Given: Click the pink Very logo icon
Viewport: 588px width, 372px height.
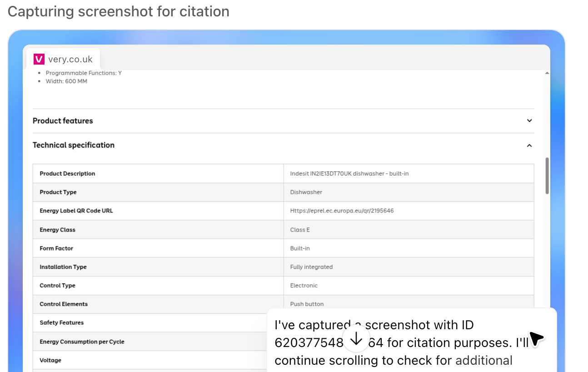Looking at the screenshot, I should point(39,59).
